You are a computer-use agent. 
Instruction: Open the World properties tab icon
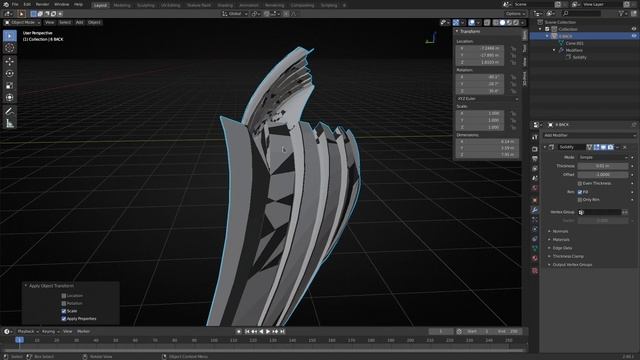tap(535, 188)
